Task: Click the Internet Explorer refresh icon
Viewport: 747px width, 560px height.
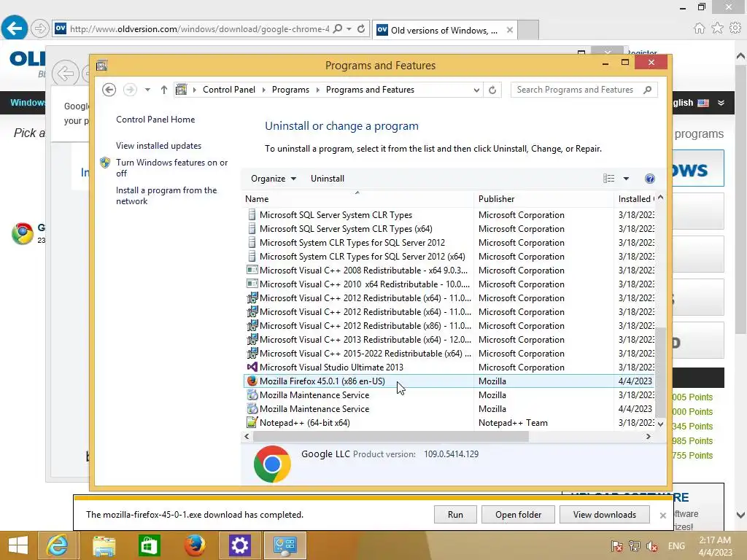Action: [361, 28]
